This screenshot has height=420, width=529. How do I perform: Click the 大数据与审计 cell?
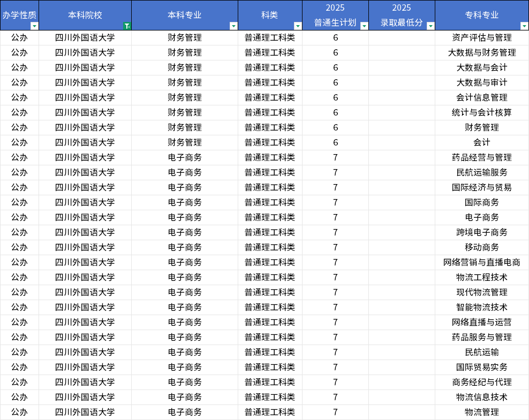482,82
